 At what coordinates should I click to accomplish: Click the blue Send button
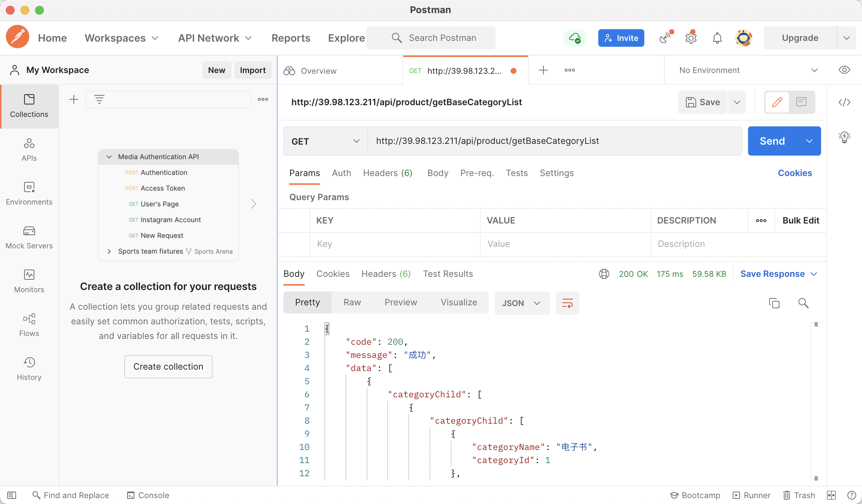pyautogui.click(x=772, y=141)
